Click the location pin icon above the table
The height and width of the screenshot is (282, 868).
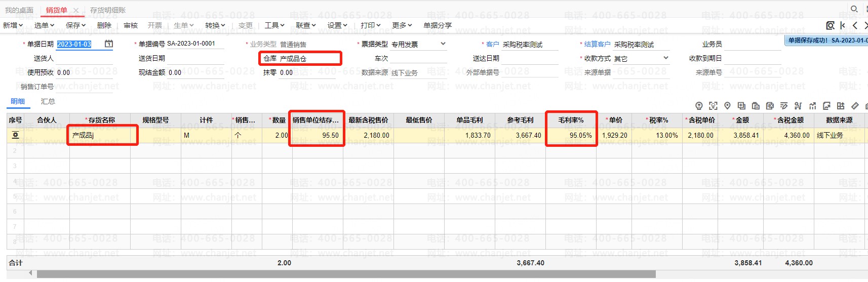[x=727, y=106]
